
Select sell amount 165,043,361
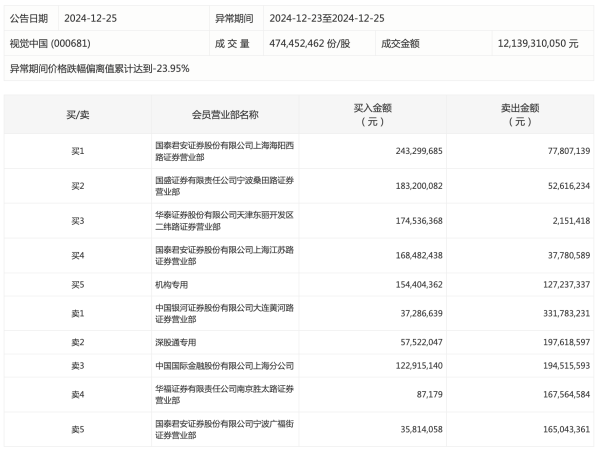click(x=567, y=430)
